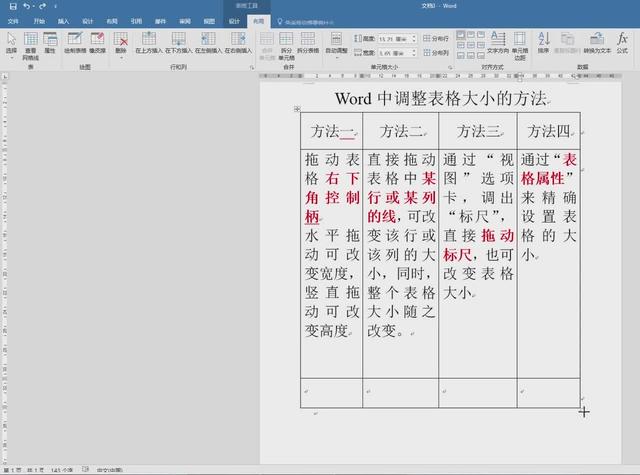The width and height of the screenshot is (640, 475).
Task: Open the 自动调整 (AutoFit) dropdown
Action: click(336, 46)
